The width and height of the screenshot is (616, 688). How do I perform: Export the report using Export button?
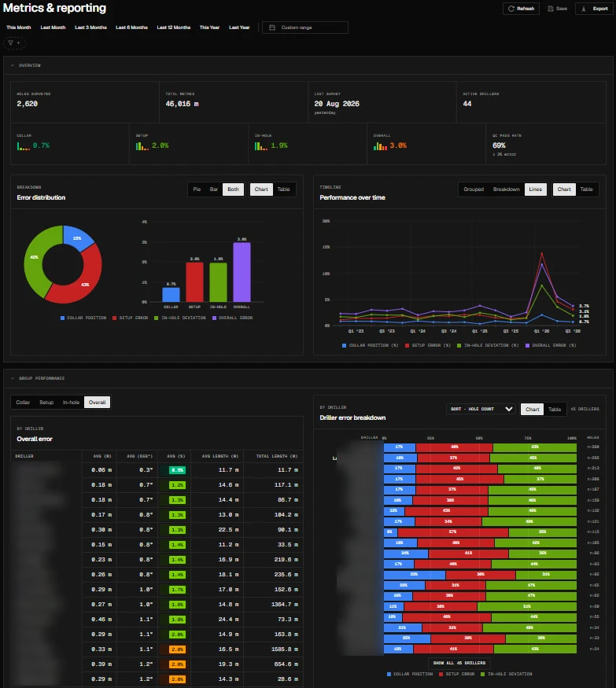[x=595, y=9]
